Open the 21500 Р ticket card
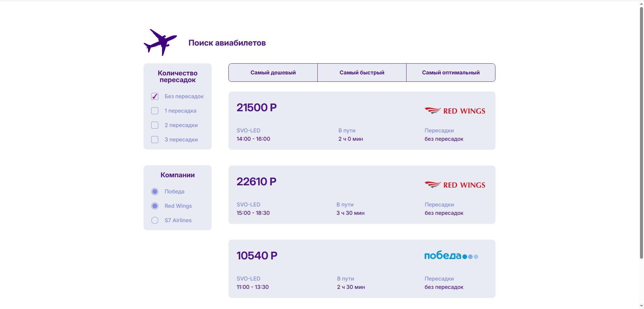The height and width of the screenshot is (309, 644). click(362, 121)
